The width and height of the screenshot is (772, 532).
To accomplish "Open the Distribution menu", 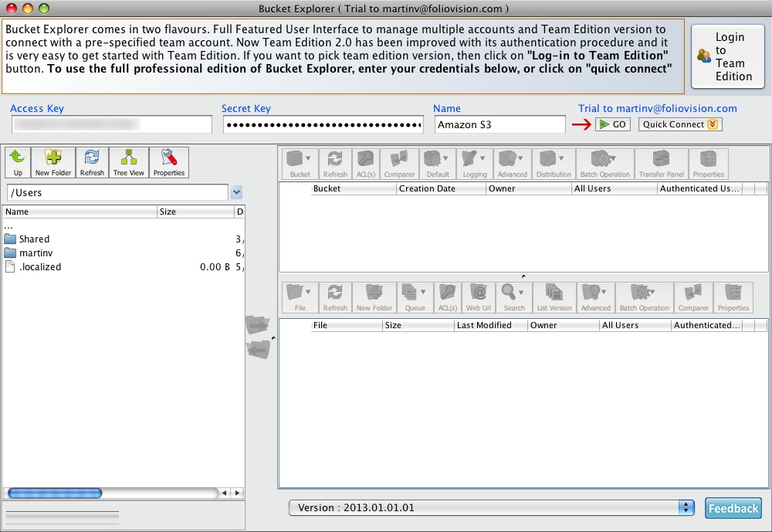I will (x=554, y=164).
